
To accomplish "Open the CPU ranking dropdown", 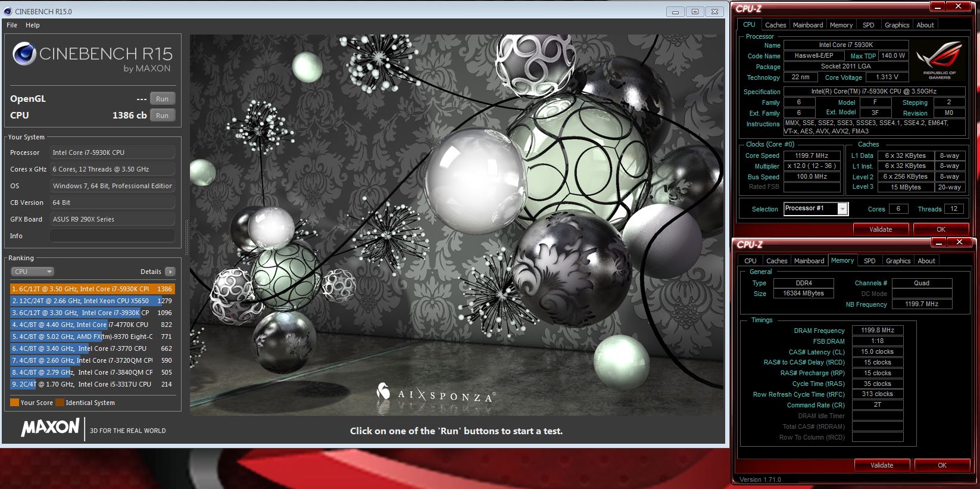I will [33, 272].
